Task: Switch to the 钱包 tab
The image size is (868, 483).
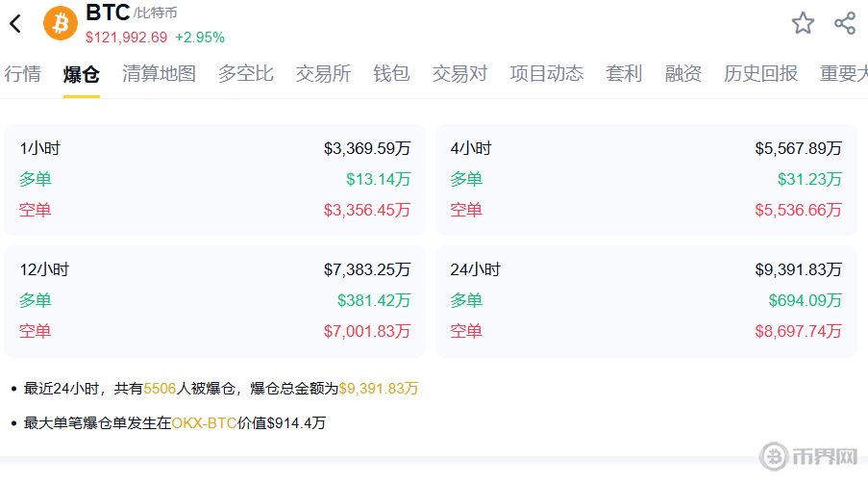Action: point(391,74)
